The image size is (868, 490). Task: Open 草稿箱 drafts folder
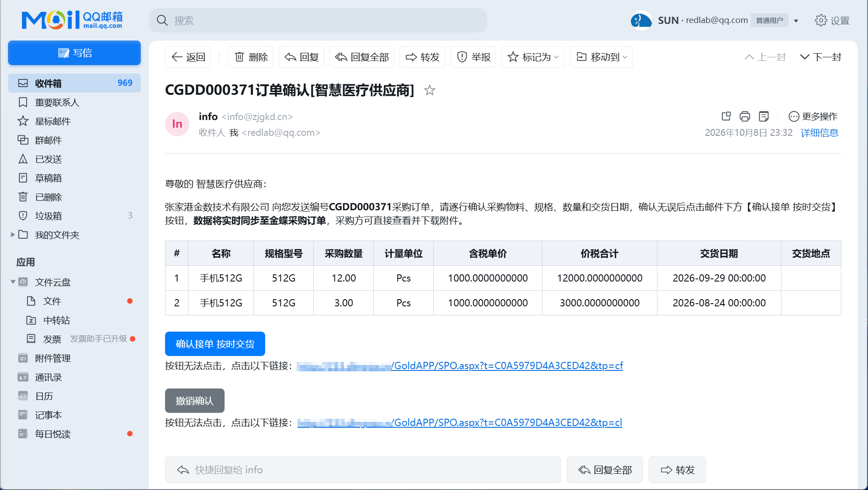tap(74, 178)
